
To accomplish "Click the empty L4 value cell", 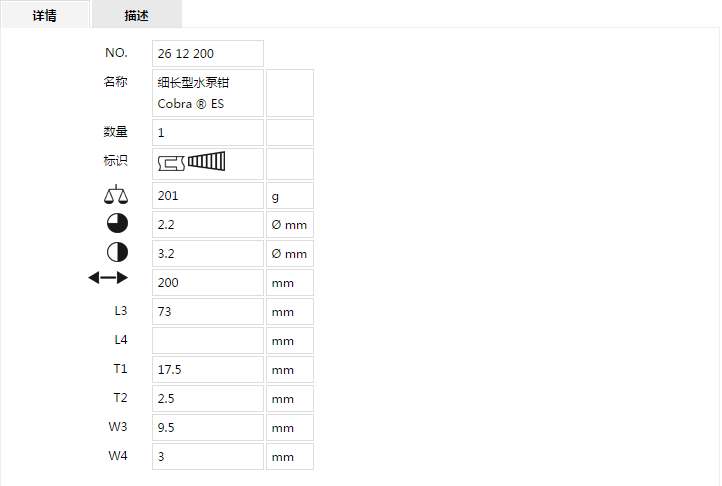I will pos(208,340).
